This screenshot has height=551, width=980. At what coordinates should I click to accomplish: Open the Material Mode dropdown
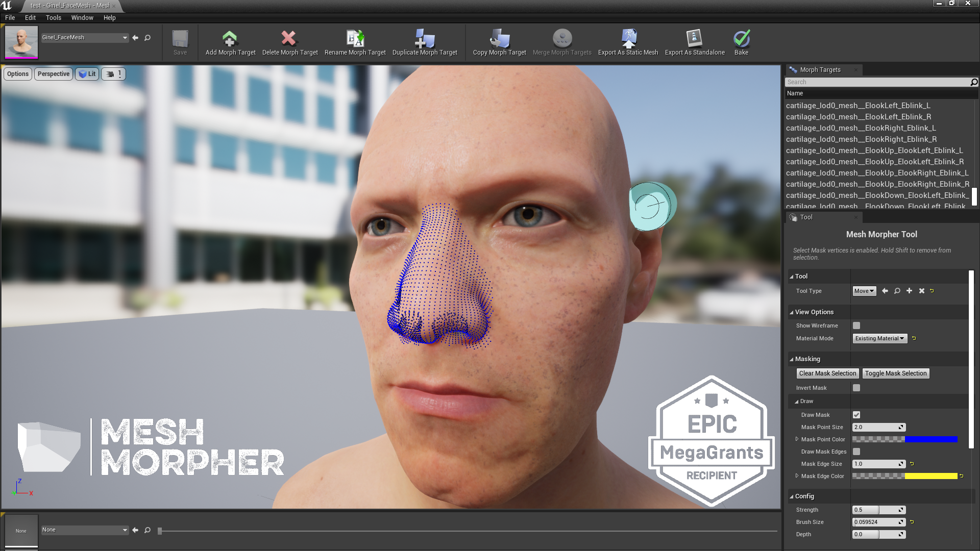[879, 338]
